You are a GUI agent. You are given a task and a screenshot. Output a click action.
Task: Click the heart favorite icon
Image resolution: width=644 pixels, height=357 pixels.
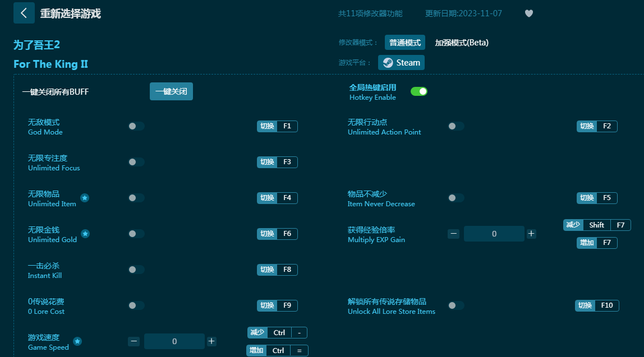coord(529,13)
